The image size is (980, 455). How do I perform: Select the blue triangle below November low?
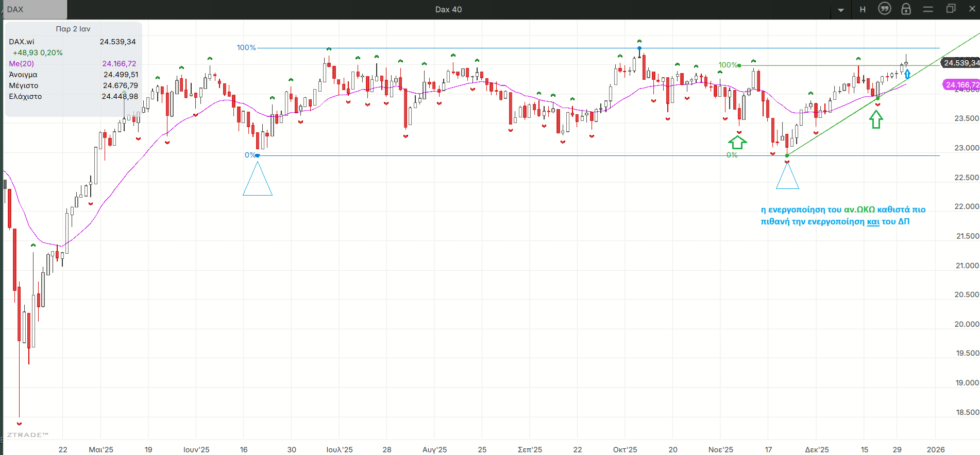click(x=787, y=178)
